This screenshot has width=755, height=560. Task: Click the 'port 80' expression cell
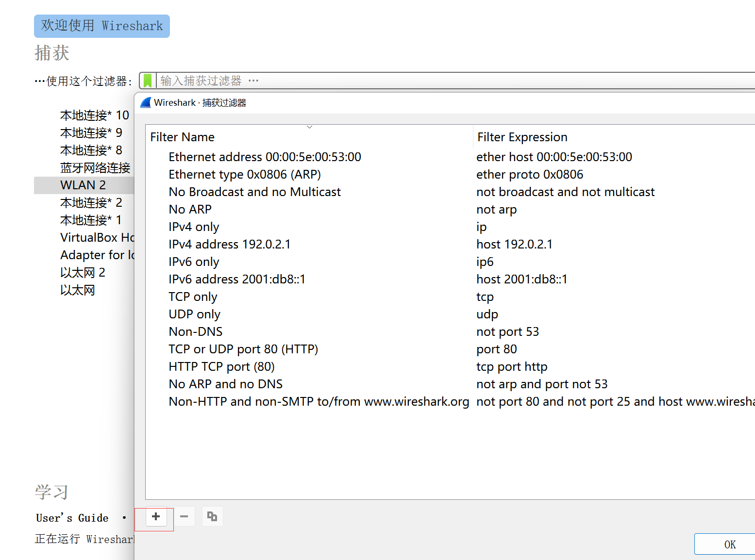coord(497,349)
